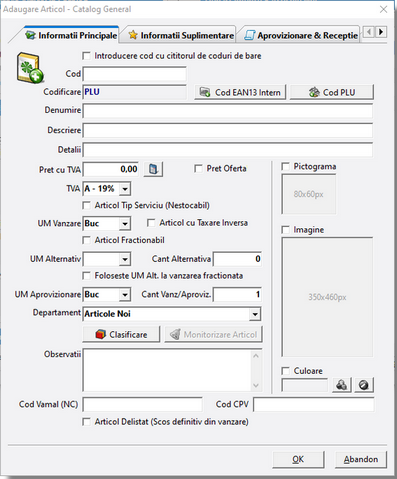Check Articol Tip Serviciu (Nestocabil)
397x479 pixels.
[86, 205]
